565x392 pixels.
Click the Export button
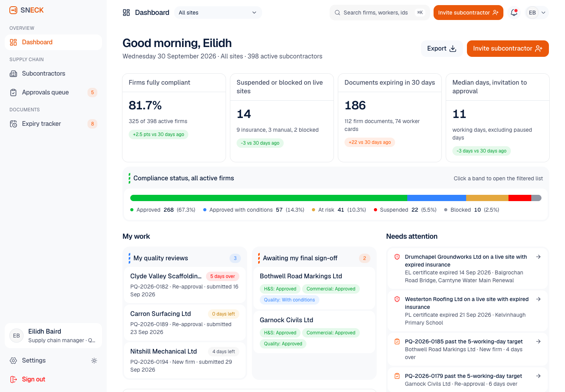pos(442,49)
